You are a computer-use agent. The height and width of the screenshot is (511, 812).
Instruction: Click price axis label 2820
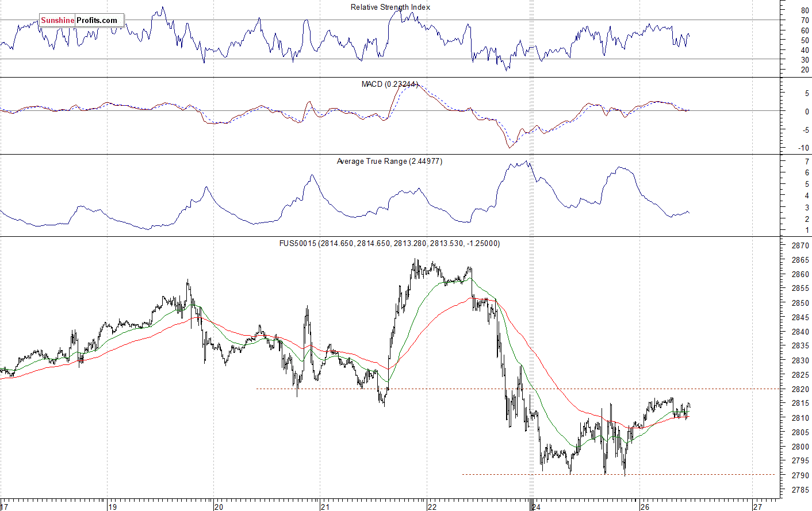pyautogui.click(x=800, y=389)
